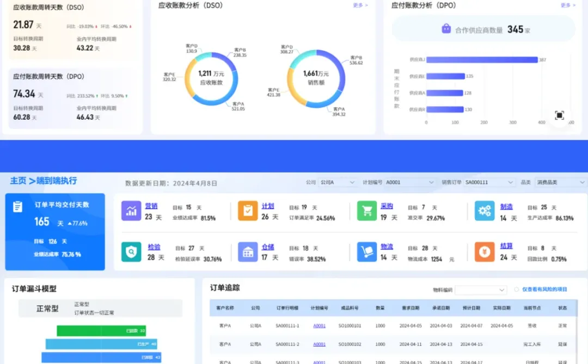This screenshot has height=364, width=588.
Task: Click the blue 制造 gears icon
Action: point(484,211)
